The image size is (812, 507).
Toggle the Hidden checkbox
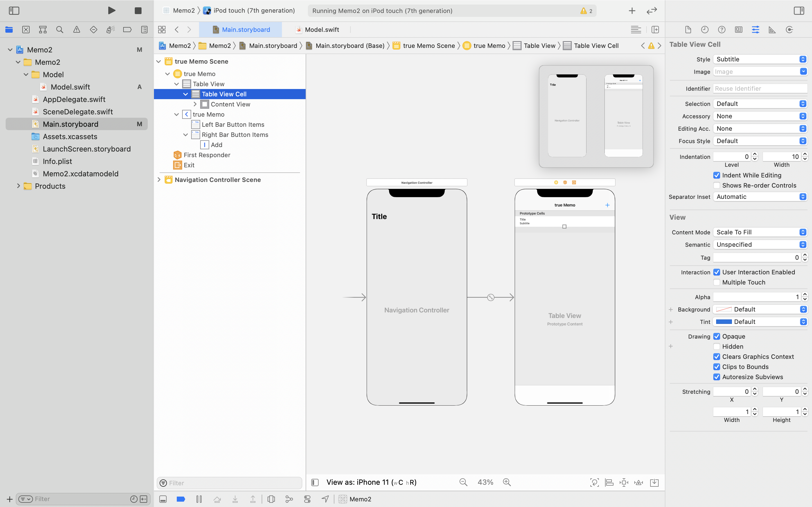717,346
